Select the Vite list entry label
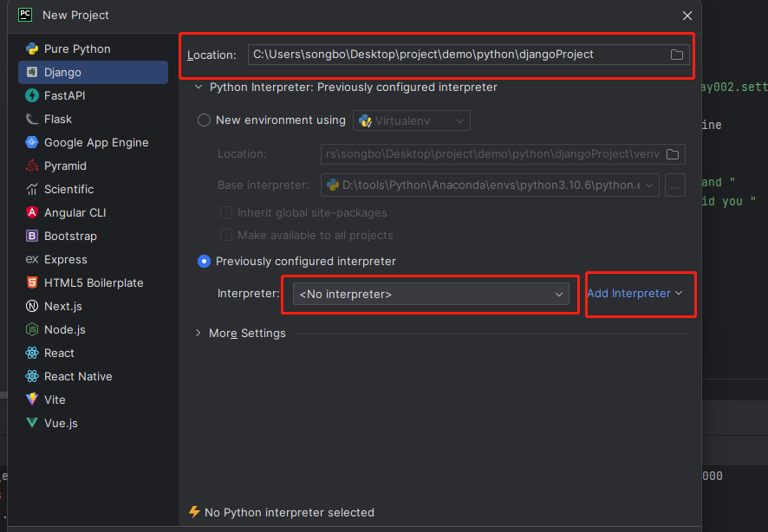Screen dimensions: 768x532 pyautogui.click(x=55, y=399)
